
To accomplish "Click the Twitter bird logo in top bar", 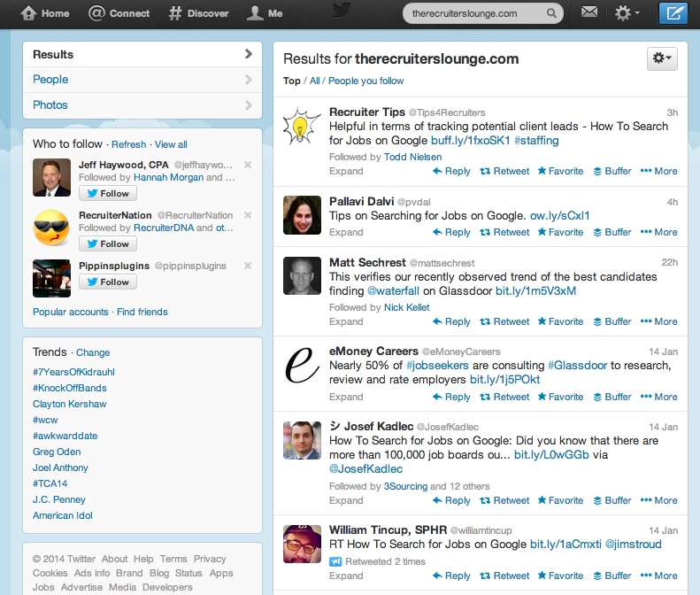I will (342, 12).
